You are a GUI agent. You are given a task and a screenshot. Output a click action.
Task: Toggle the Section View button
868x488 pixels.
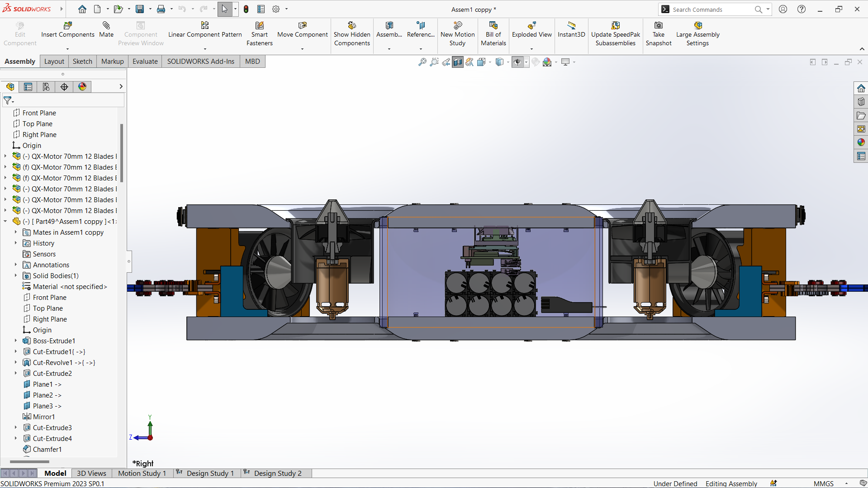tap(458, 62)
